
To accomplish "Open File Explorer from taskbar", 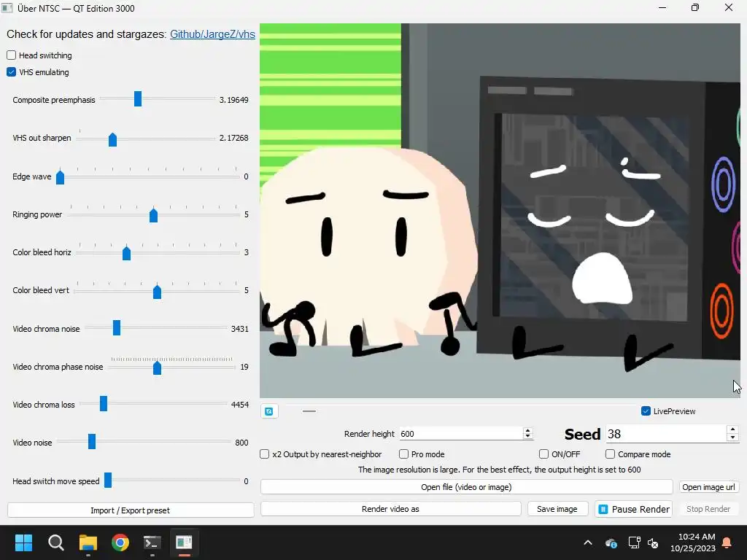I will coord(88,542).
